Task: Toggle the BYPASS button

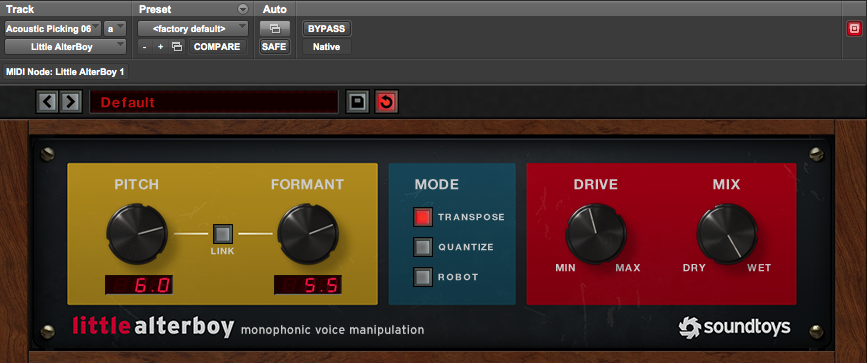Action: coord(327,29)
